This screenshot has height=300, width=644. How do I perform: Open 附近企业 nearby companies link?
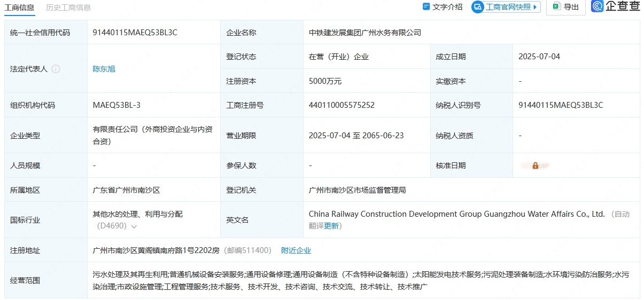[296, 250]
